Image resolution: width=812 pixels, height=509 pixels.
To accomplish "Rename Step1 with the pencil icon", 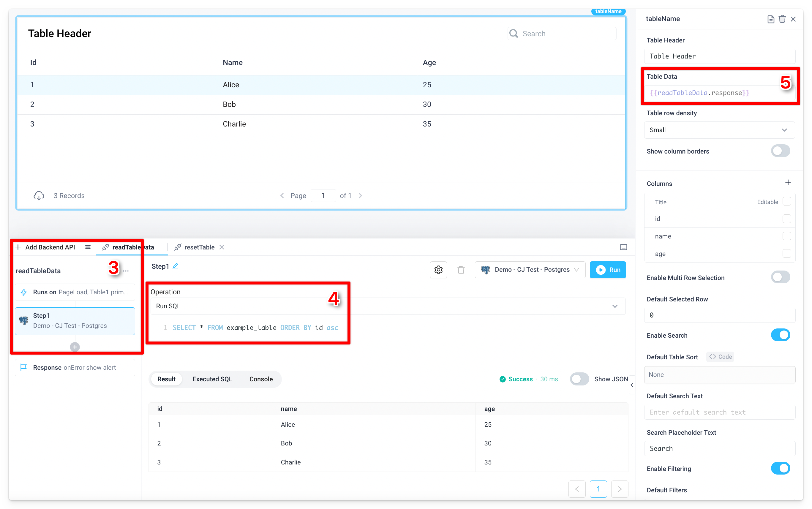I will [x=176, y=266].
